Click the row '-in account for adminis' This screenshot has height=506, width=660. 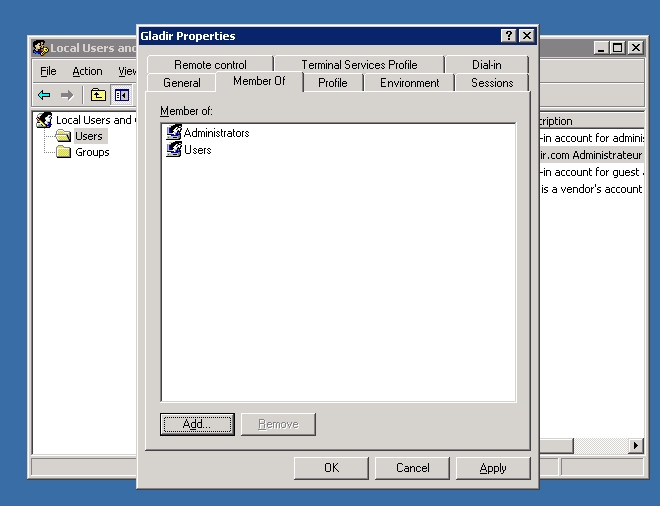[x=592, y=138]
